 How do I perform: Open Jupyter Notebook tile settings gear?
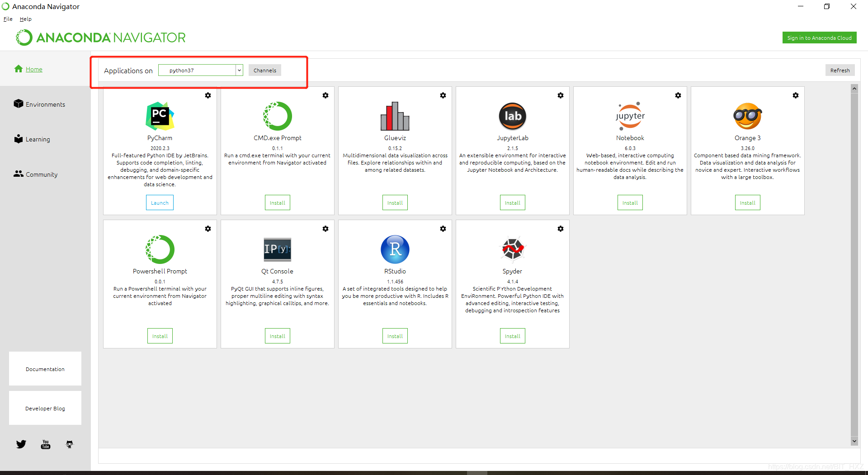678,95
